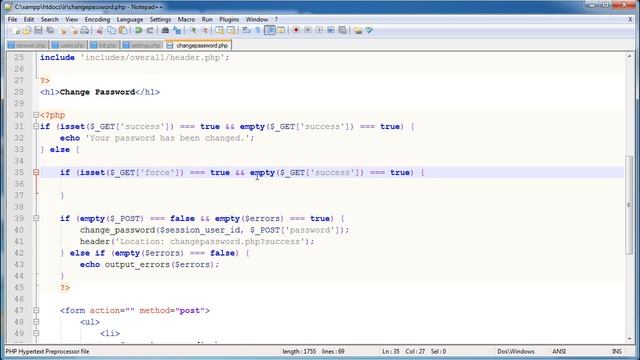Click the spell-check checkmark toolbar icon
This screenshot has width=640, height=360.
coord(370,30)
